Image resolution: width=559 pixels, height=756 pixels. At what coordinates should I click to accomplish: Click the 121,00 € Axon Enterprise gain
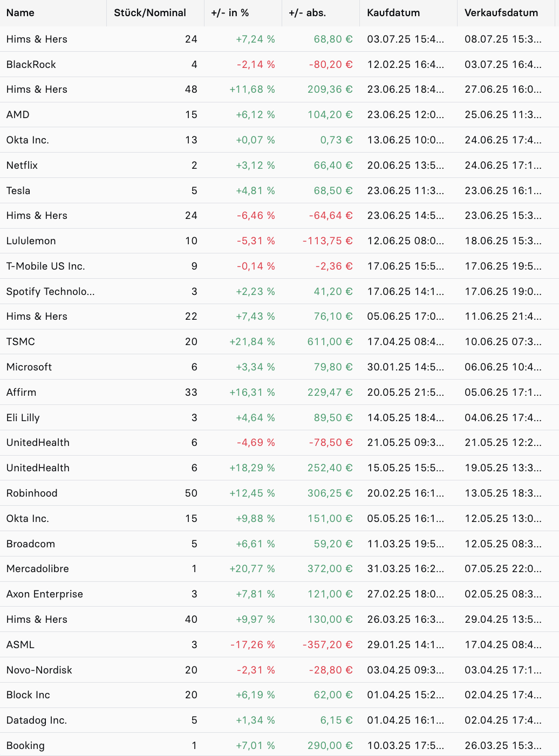pos(330,594)
